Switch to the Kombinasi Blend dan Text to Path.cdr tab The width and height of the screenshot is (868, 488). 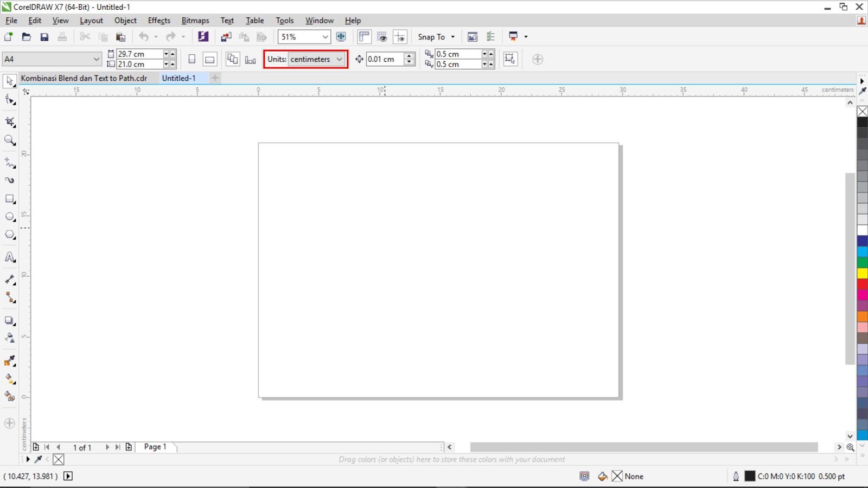[84, 78]
